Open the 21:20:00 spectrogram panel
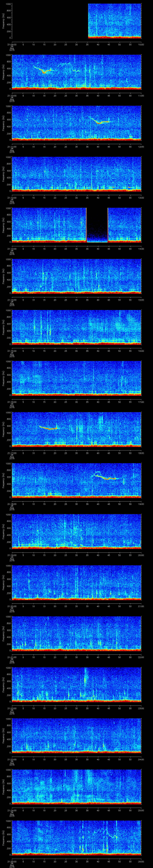Screen dimensions: 153x868 click(x=76, y=583)
